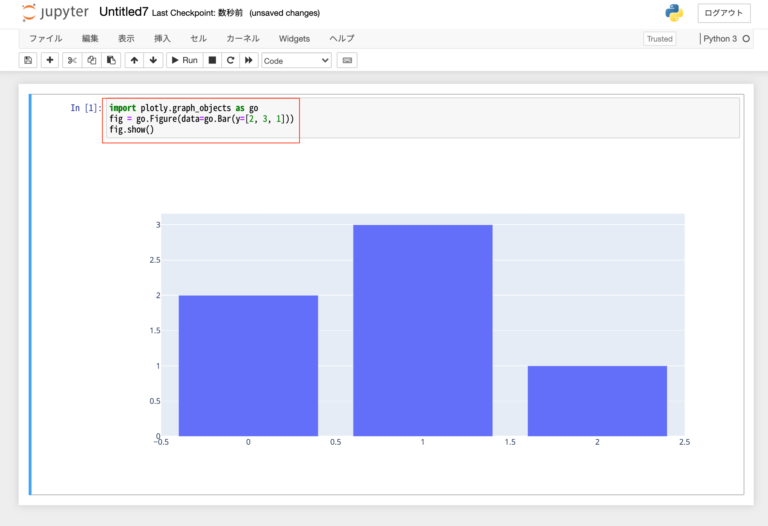The width and height of the screenshot is (768, 526).
Task: Click the bar at x equals 0
Action: tap(248, 365)
